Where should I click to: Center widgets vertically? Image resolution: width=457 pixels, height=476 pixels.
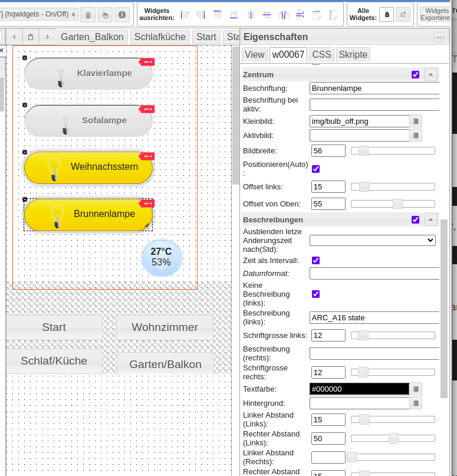pyautogui.click(x=251, y=15)
